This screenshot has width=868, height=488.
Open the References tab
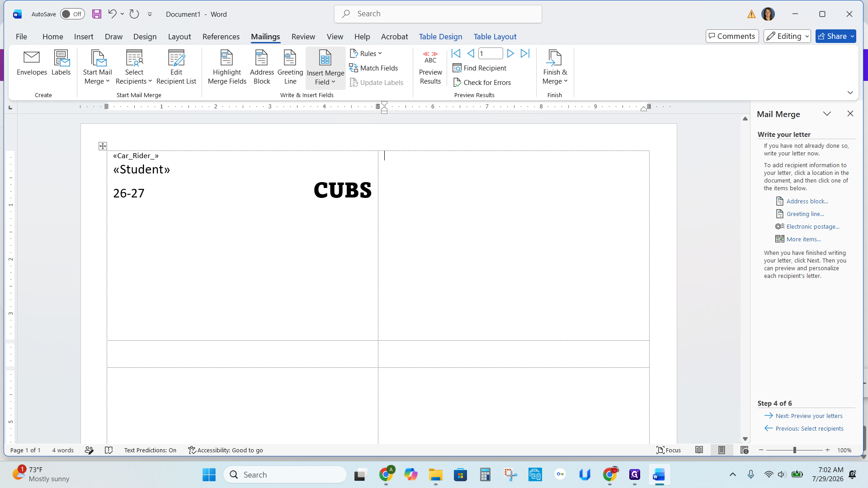coord(221,37)
